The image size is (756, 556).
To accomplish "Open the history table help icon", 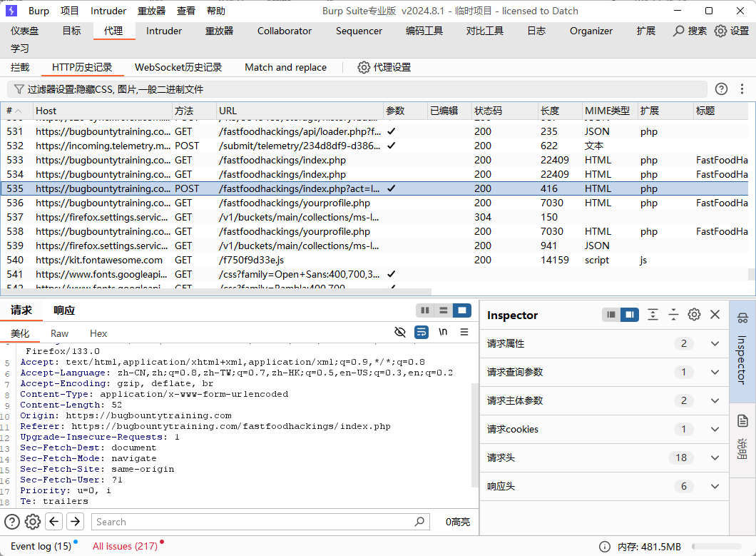I will coord(721,89).
